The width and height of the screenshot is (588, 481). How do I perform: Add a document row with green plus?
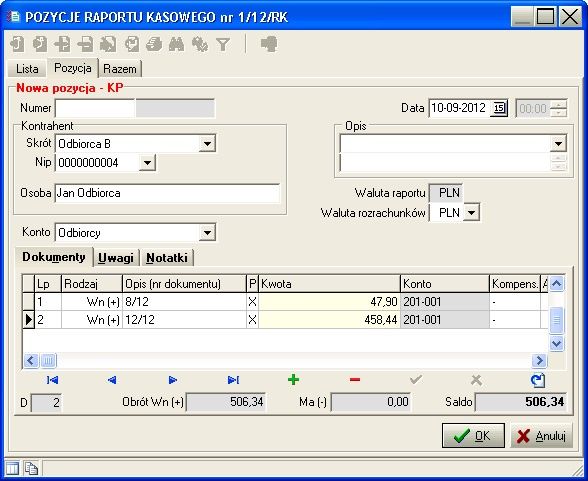click(293, 380)
